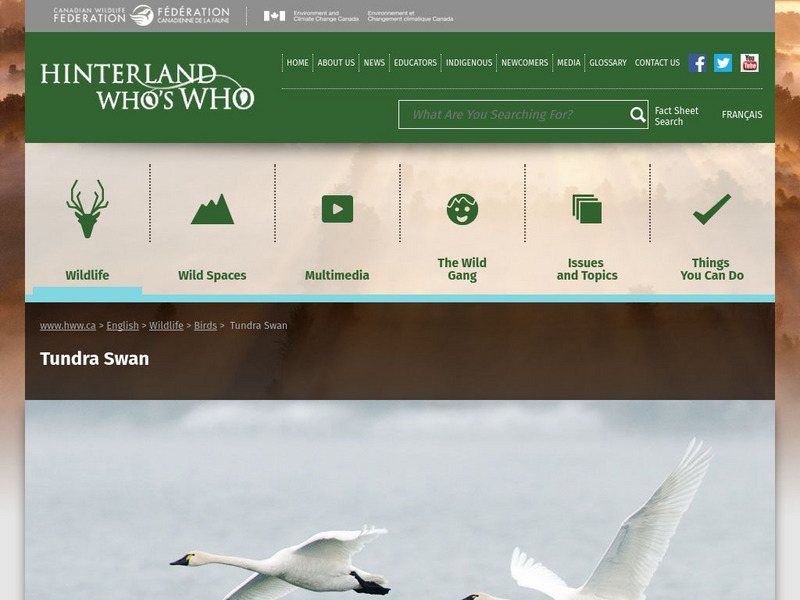Screen dimensions: 800x600
Task: Open the YouTube icon in the header
Action: [x=748, y=62]
